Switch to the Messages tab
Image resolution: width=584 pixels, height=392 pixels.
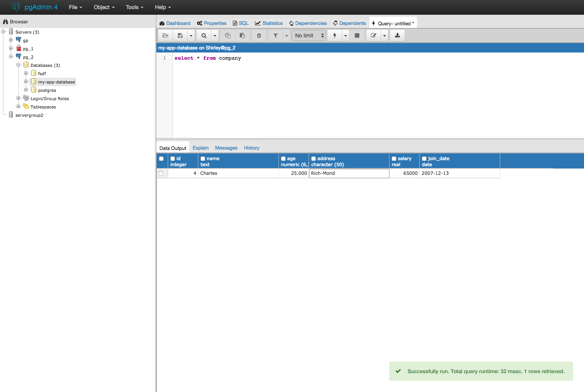226,148
